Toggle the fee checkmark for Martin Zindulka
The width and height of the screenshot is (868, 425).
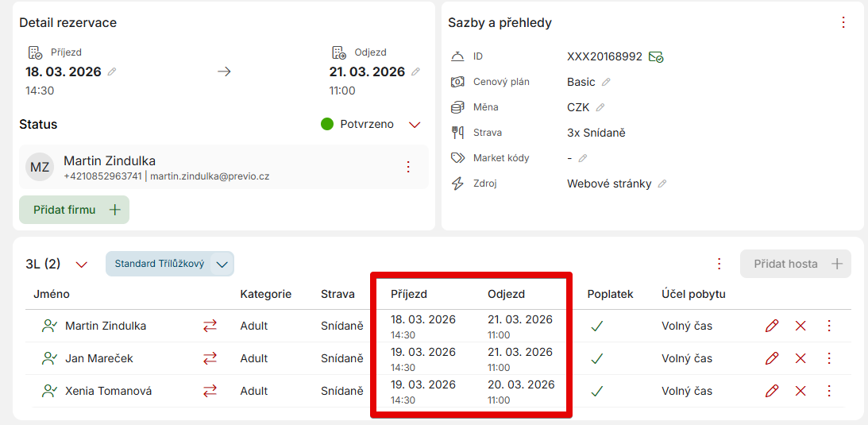pyautogui.click(x=597, y=326)
